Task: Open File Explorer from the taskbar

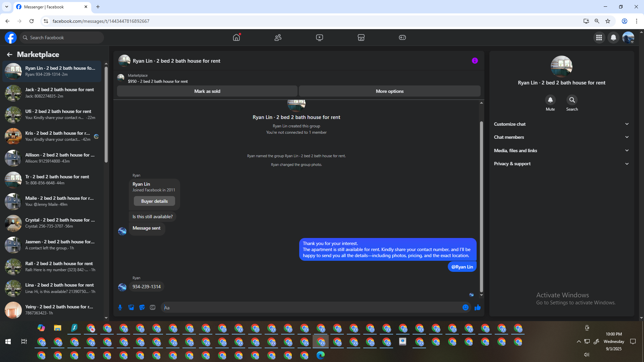Action: click(x=58, y=328)
